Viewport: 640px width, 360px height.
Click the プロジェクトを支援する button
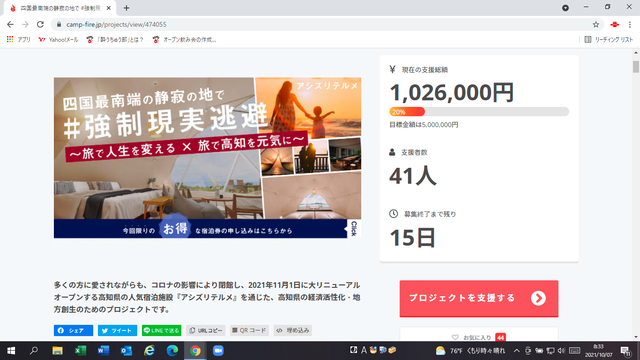[479, 298]
